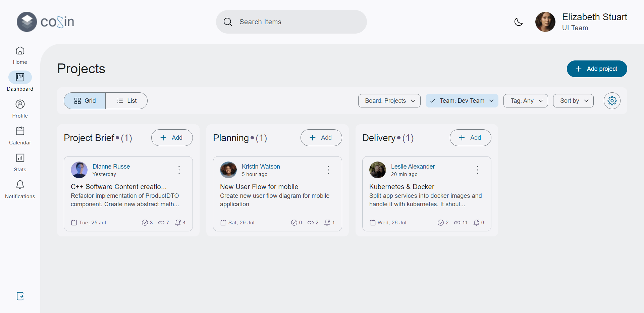Screen dimensions: 644x313
Task: Toggle the Team: Dev Team filter checkmark
Action: tap(433, 101)
